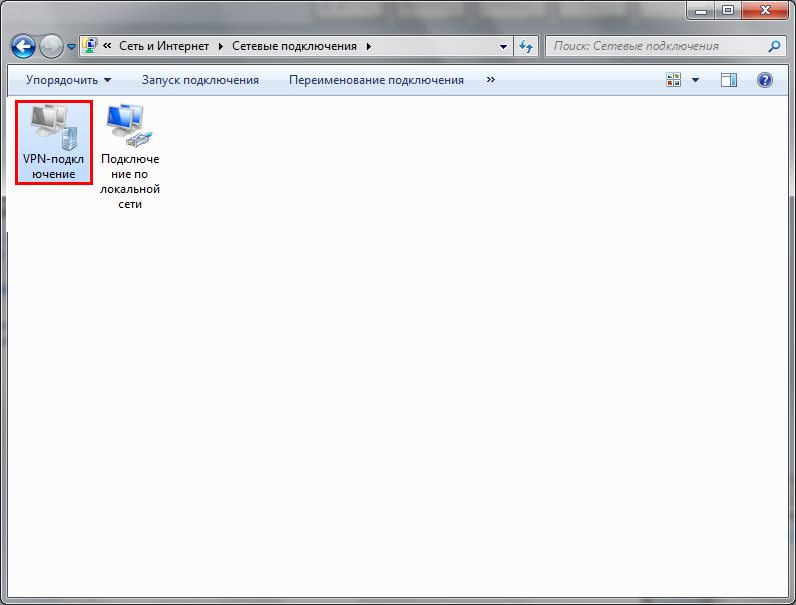
Task: Open recent pages dropdown arrow
Action: pos(72,47)
